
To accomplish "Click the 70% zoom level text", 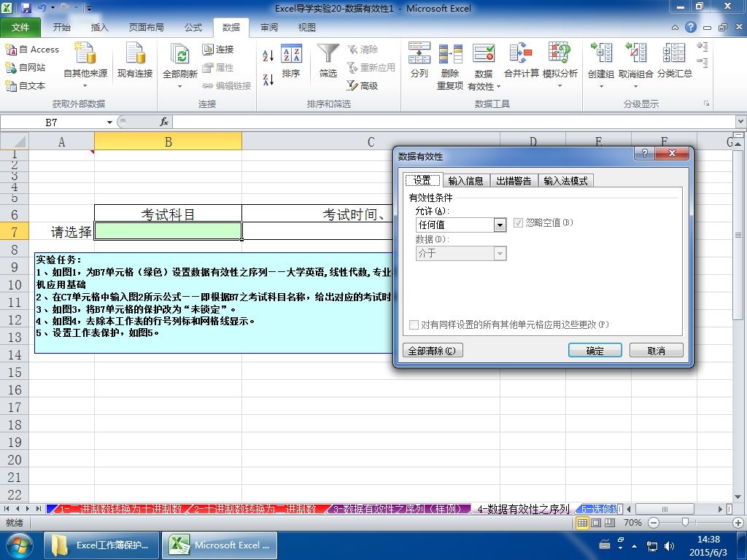I will click(x=632, y=522).
